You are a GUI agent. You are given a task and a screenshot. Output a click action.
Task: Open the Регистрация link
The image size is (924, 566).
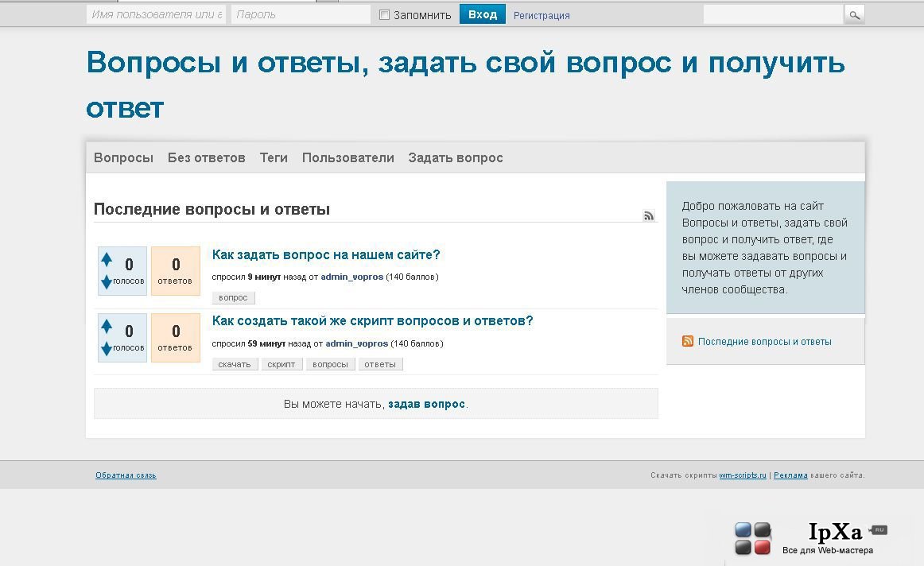coord(542,15)
